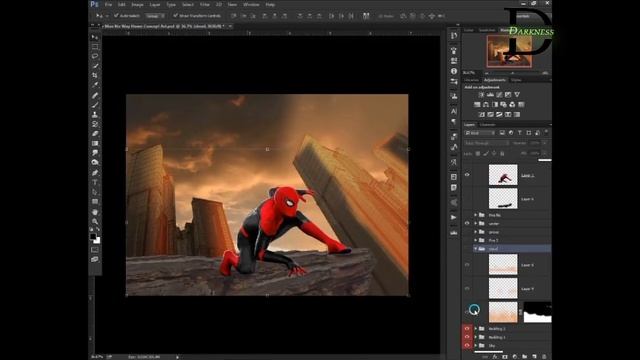The height and width of the screenshot is (360, 640).
Task: Click the add layer style fx icon
Action: (x=494, y=357)
